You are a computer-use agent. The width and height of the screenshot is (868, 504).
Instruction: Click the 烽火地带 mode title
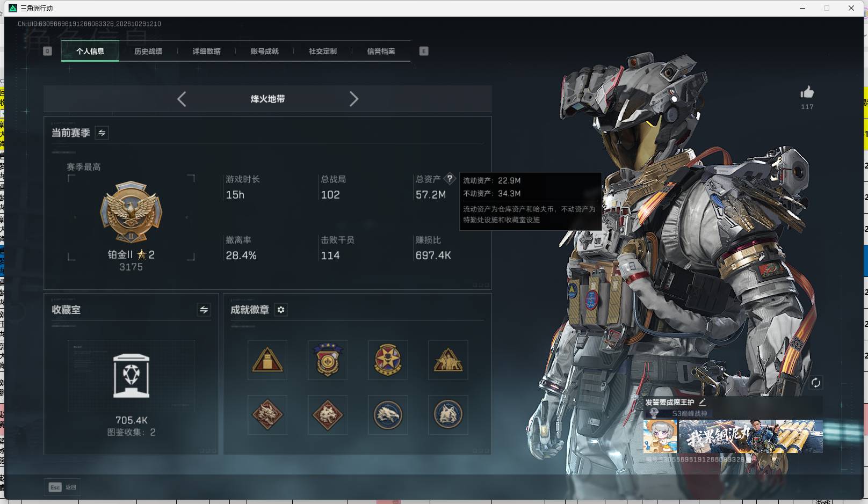[267, 99]
